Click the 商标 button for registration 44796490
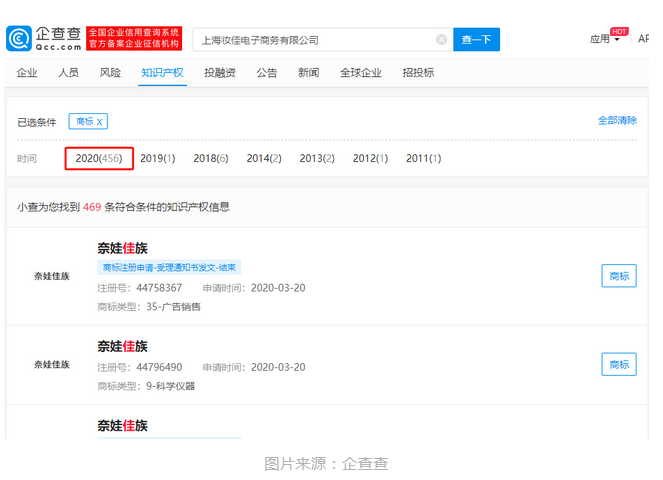663x480 pixels. tap(619, 364)
